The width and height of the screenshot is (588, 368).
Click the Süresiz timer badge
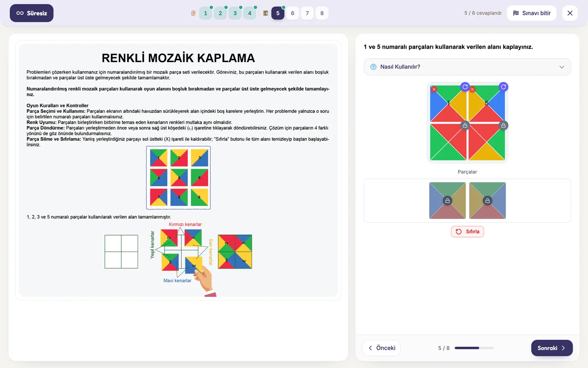31,13
